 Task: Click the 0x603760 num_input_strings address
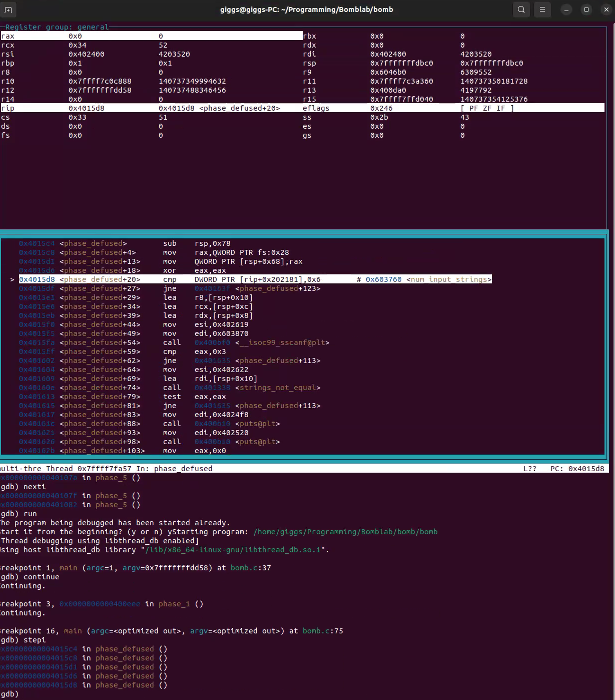point(383,279)
